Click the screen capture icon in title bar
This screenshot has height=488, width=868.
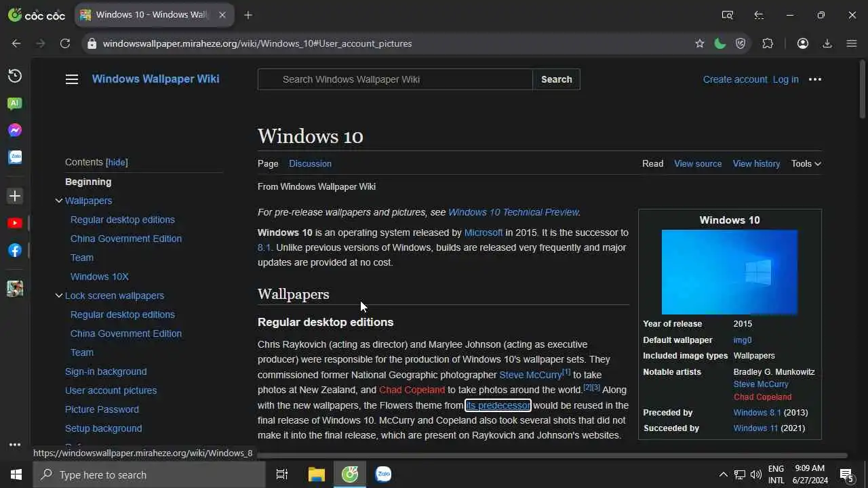(x=728, y=15)
